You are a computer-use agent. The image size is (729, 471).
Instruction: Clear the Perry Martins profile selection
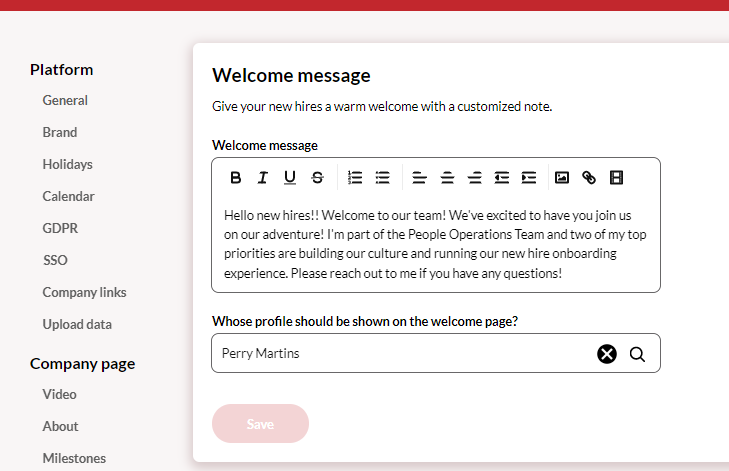[x=607, y=354]
